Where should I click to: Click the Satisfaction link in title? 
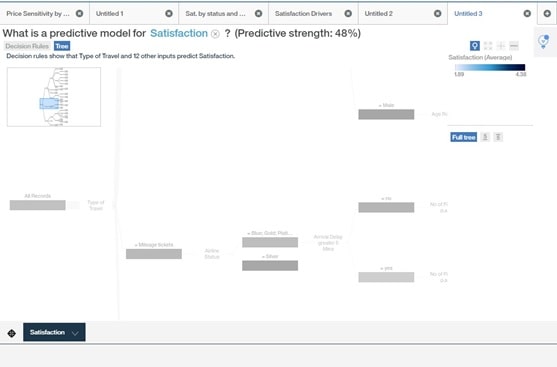coord(179,33)
